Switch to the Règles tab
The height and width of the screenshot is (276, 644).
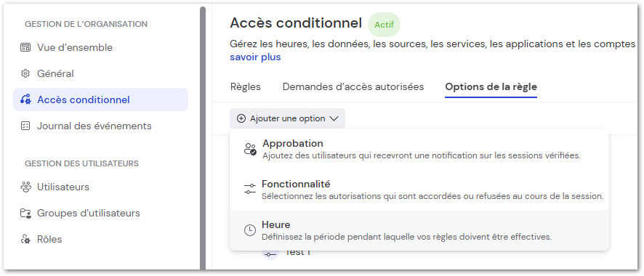(245, 87)
